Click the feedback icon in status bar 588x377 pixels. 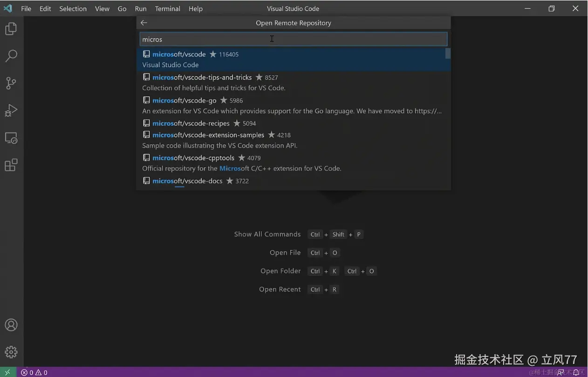click(561, 372)
